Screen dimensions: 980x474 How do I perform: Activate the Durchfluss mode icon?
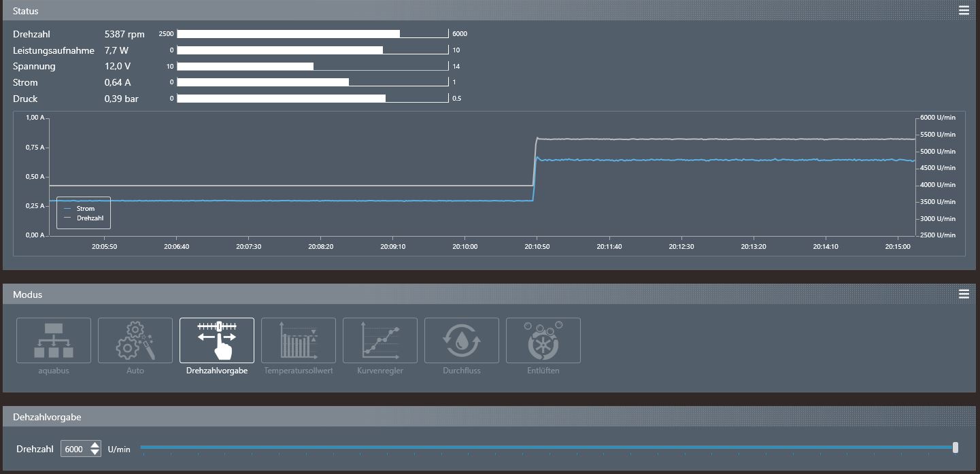[x=462, y=340]
